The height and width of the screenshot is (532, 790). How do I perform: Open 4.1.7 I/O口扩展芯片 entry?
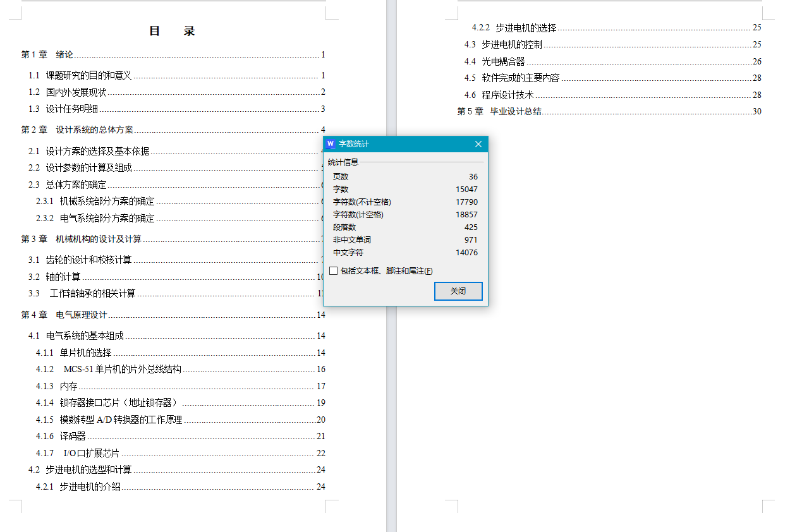point(180,453)
